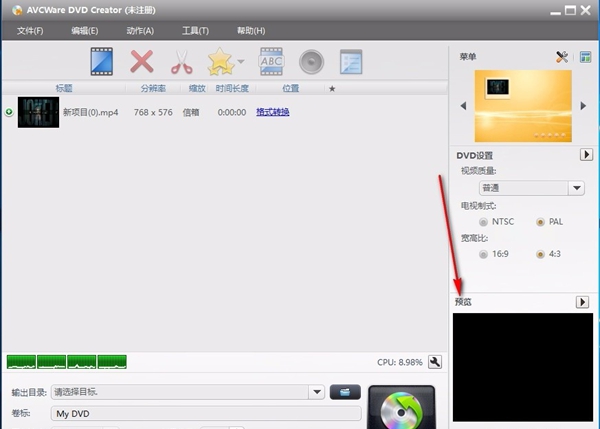This screenshot has width=600, height=429.
Task: Expand the 预览 preview panel arrow
Action: tap(582, 302)
